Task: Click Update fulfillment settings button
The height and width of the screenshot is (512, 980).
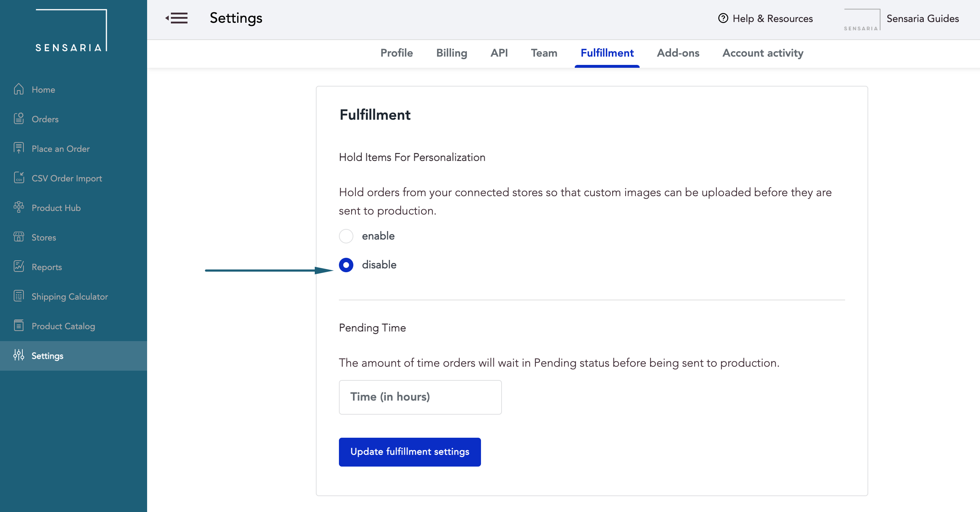Action: [410, 452]
